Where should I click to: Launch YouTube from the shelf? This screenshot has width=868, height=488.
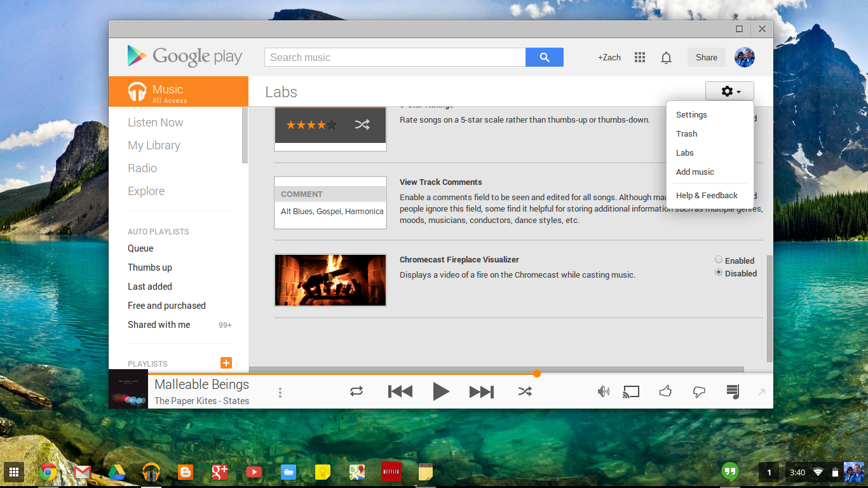[254, 472]
